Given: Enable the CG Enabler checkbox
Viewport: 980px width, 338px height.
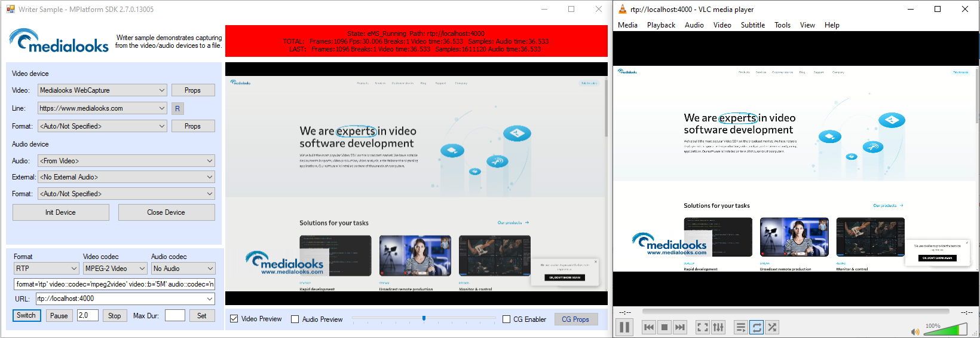Looking at the screenshot, I should tap(507, 319).
